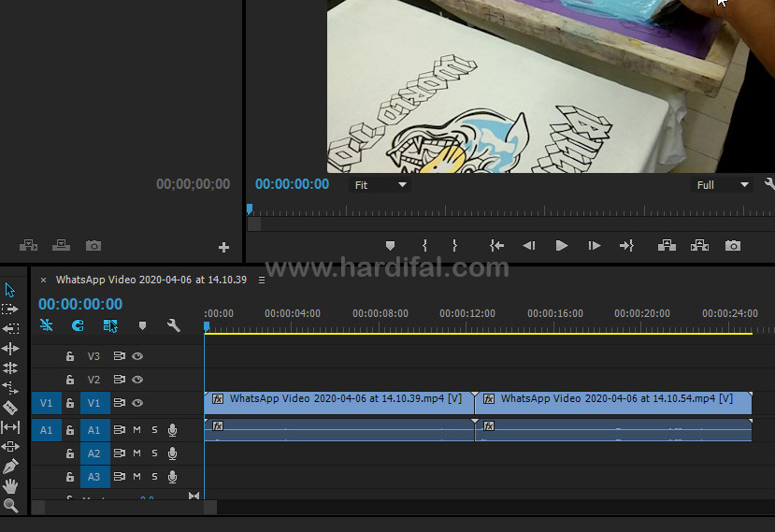
Task: Toggle A1 source patching button
Action: click(x=47, y=430)
